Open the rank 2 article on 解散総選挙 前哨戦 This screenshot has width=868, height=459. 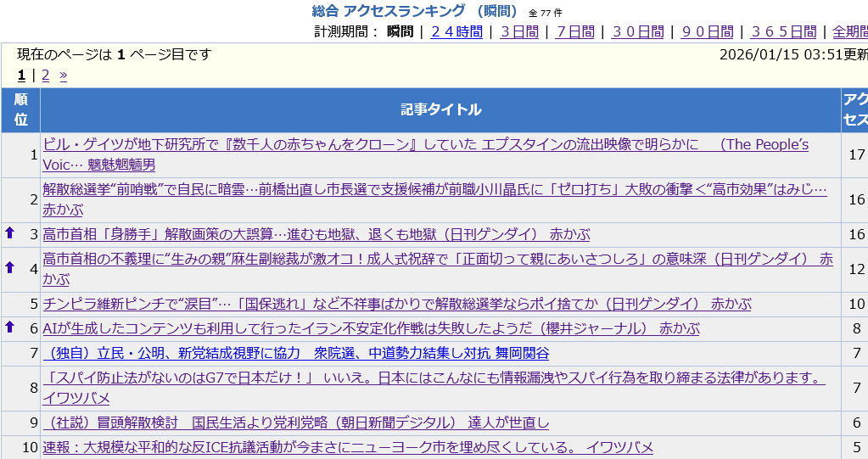click(x=433, y=190)
